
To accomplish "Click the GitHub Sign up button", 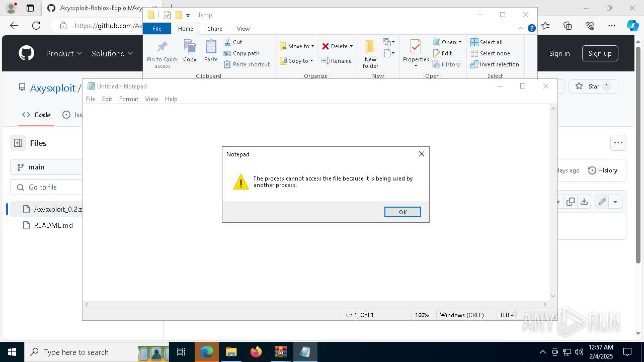I will (x=600, y=53).
